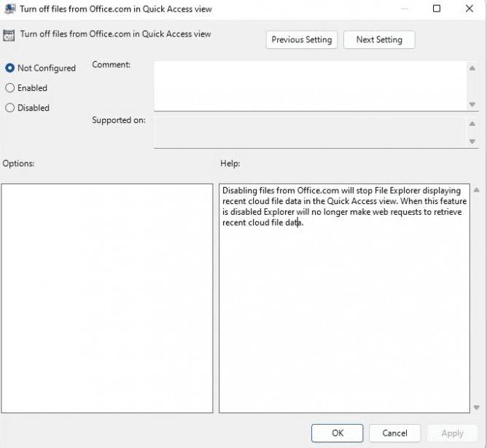This screenshot has height=448, width=487.
Task: Click the empty Options pane
Action: 107,298
